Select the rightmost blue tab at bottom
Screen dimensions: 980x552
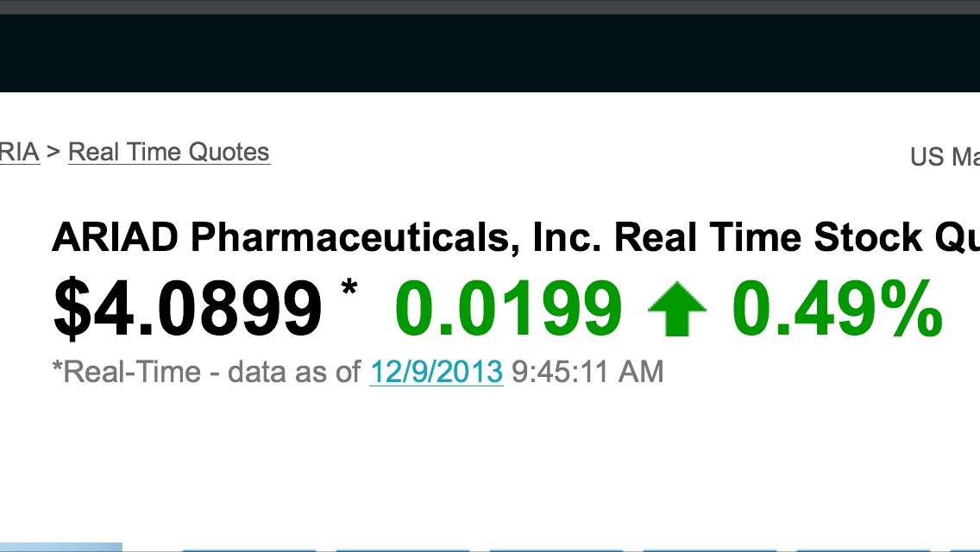click(x=966, y=546)
